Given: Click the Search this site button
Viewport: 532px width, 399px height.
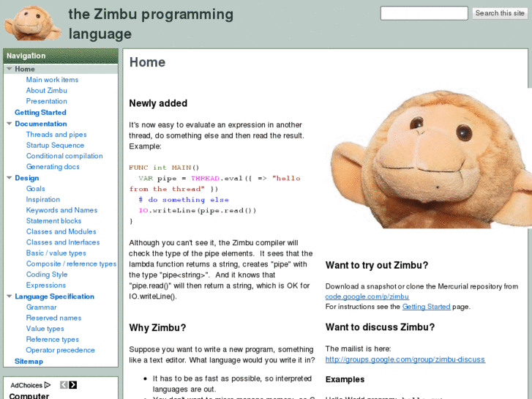Looking at the screenshot, I should [500, 13].
